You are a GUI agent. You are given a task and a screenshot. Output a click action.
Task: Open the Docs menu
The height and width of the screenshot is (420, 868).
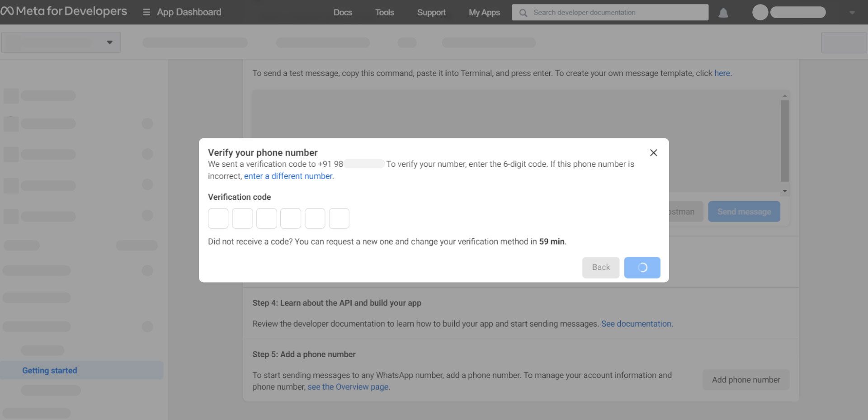point(343,13)
